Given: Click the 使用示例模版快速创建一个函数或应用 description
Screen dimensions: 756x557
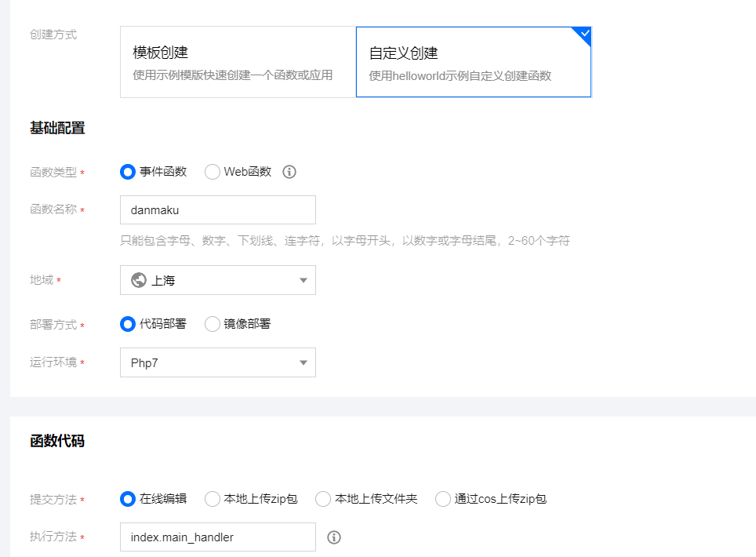Looking at the screenshot, I should 232,75.
